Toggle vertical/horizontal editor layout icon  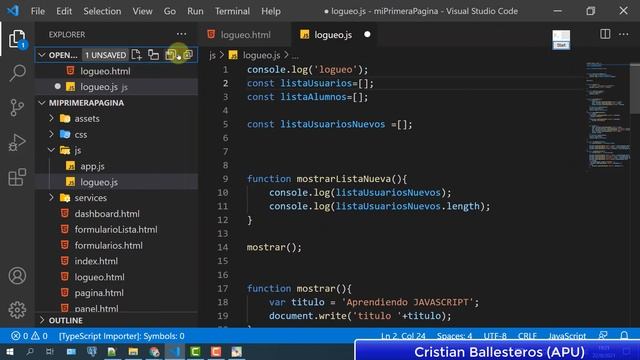153,55
